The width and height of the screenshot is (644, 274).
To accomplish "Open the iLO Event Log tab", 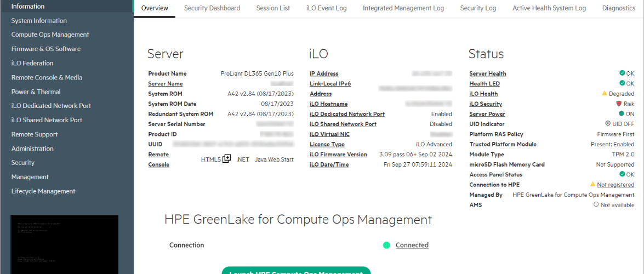I will pyautogui.click(x=327, y=8).
